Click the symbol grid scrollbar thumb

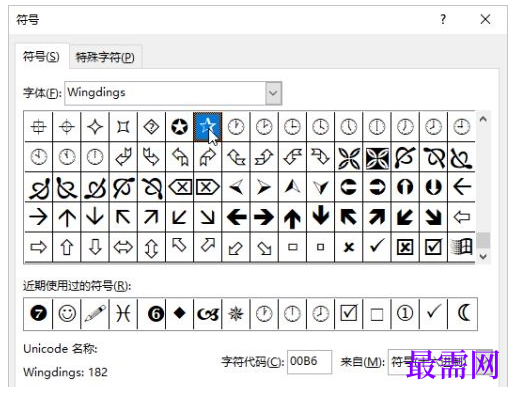click(x=483, y=240)
